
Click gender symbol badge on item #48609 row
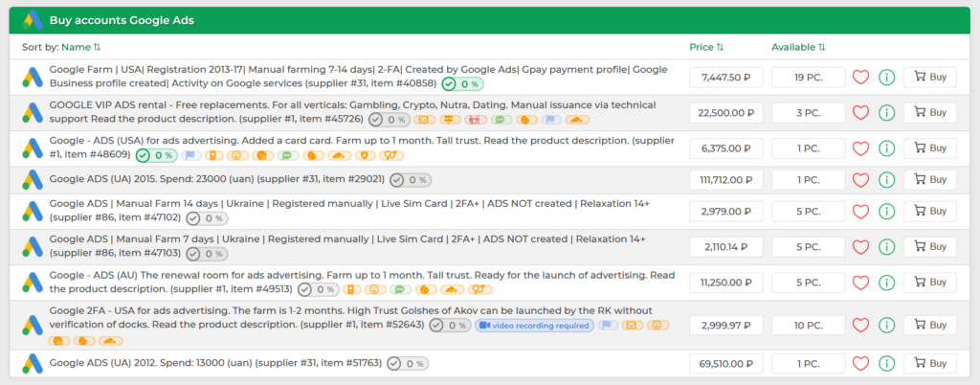pyautogui.click(x=391, y=155)
